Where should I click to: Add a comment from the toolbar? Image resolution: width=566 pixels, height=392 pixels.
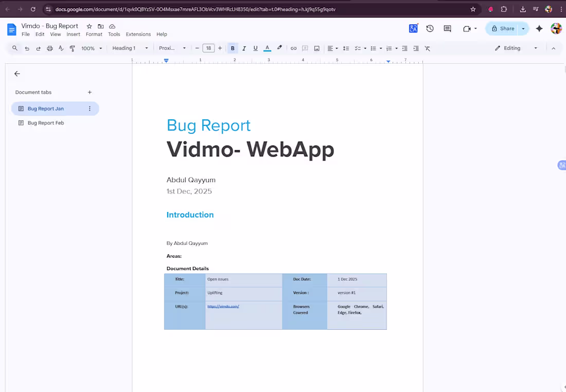(x=305, y=48)
